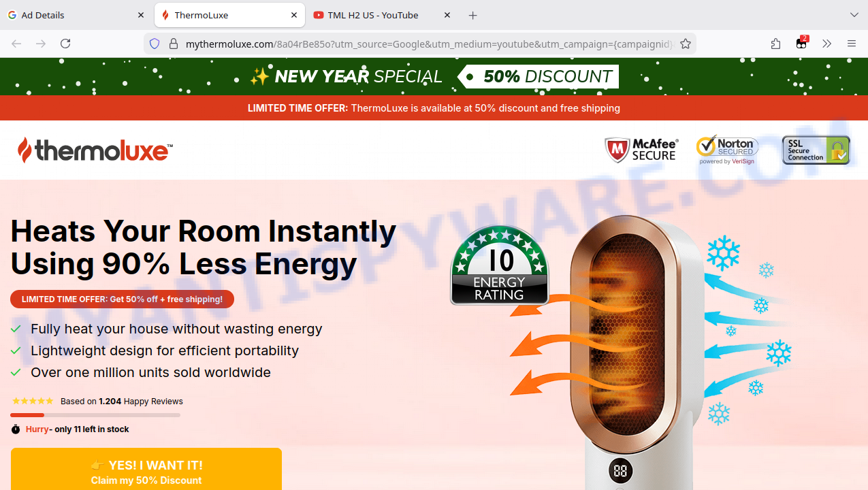Open the hamburger application menu

point(852,44)
